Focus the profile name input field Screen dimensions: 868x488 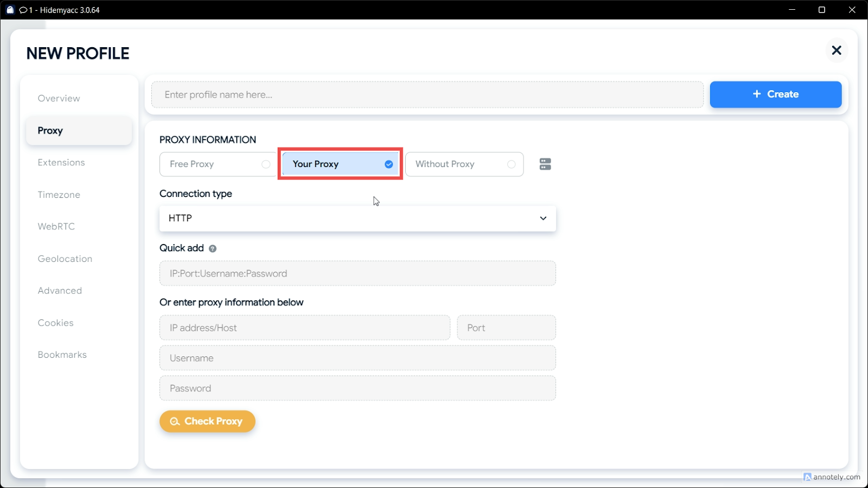point(427,95)
